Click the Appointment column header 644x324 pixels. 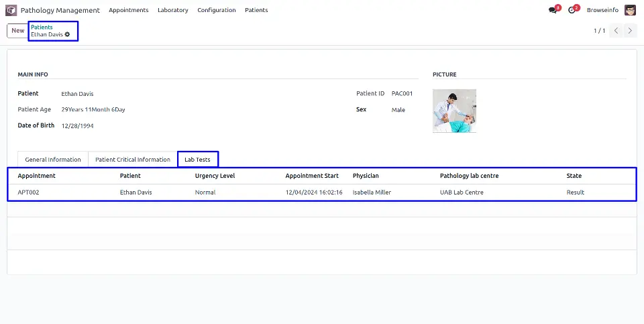click(36, 176)
